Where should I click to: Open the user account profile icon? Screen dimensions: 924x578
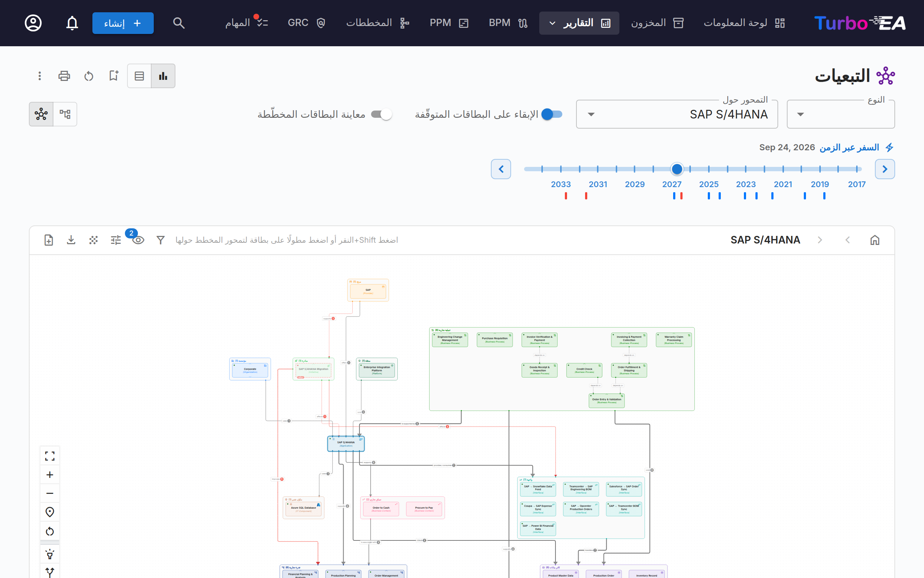tap(33, 23)
